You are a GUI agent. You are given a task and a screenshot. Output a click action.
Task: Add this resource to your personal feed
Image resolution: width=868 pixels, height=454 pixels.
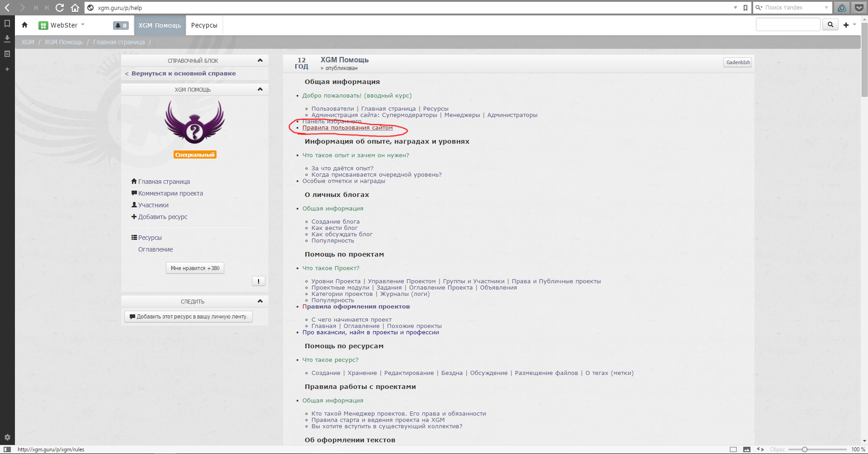(x=189, y=317)
